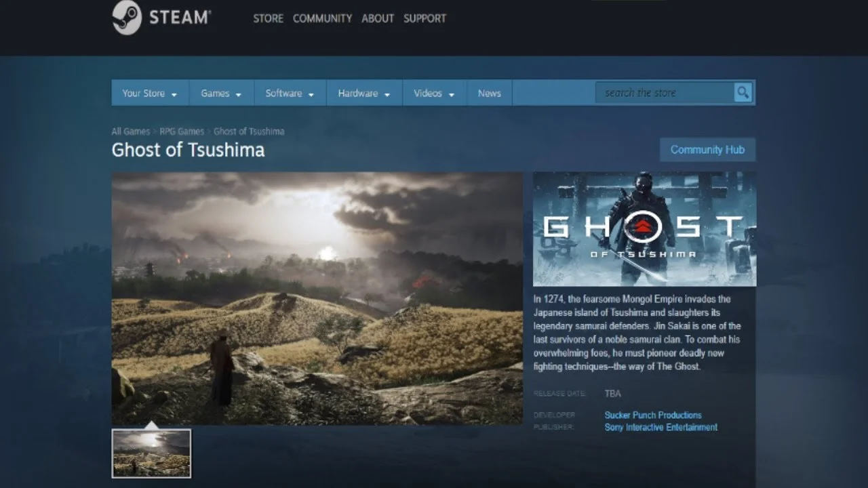Open the STORE menu
Screen dimensions: 868x488
(268, 18)
